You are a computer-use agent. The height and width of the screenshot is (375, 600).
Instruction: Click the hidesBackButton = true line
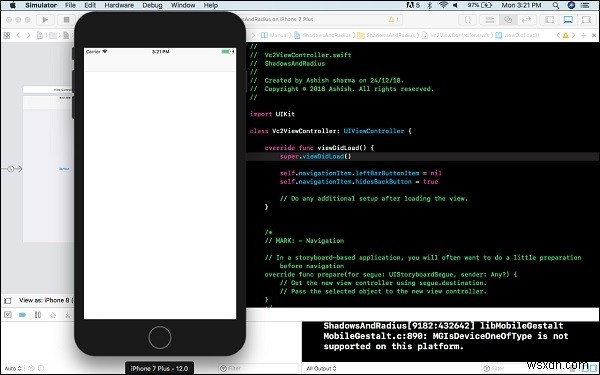359,181
